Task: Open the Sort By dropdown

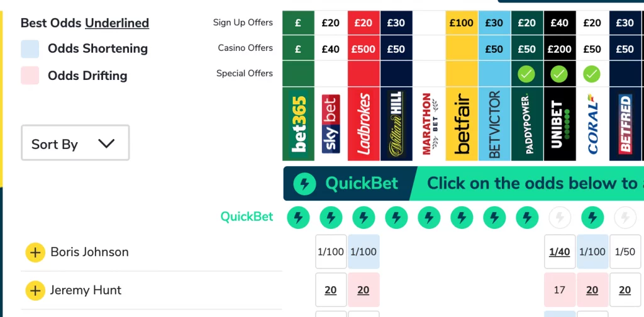Action: tap(75, 143)
